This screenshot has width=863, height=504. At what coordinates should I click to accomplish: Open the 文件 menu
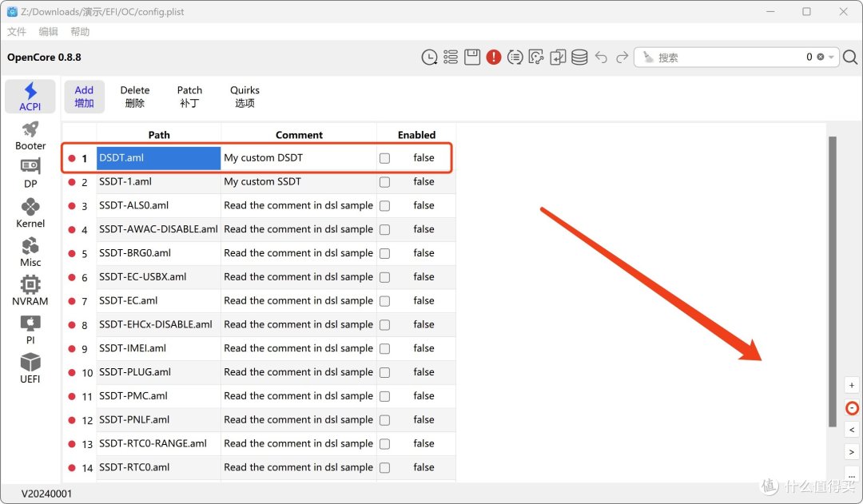coord(17,31)
